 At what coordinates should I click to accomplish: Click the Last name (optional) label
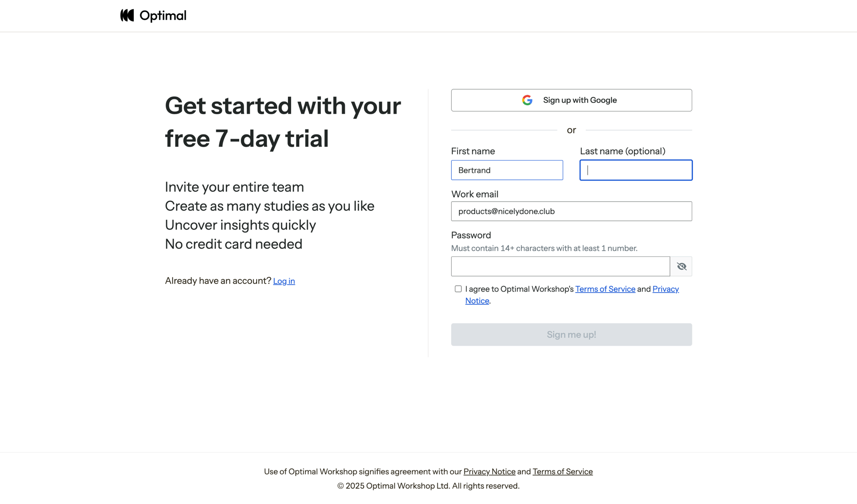click(x=622, y=151)
